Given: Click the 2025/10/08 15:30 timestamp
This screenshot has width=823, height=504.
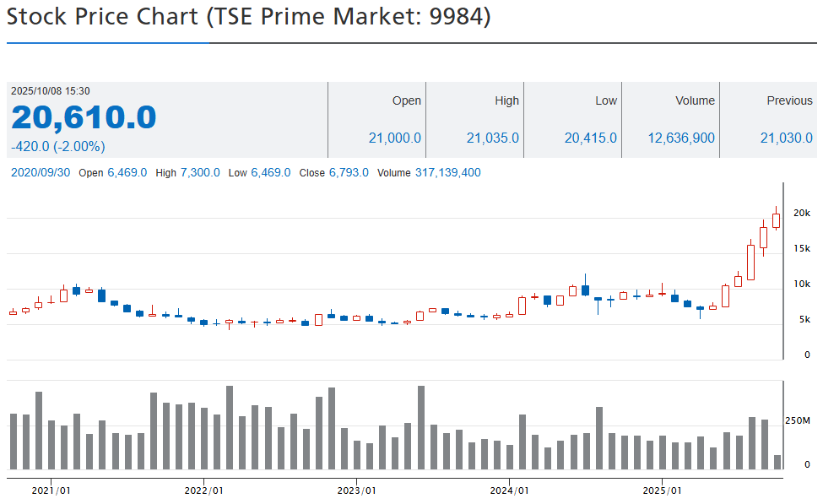Looking at the screenshot, I should tap(51, 91).
